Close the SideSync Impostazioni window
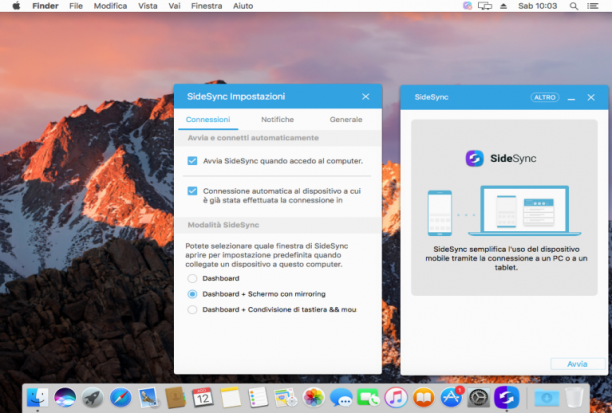Viewport: 612px width, 413px height. coord(366,96)
